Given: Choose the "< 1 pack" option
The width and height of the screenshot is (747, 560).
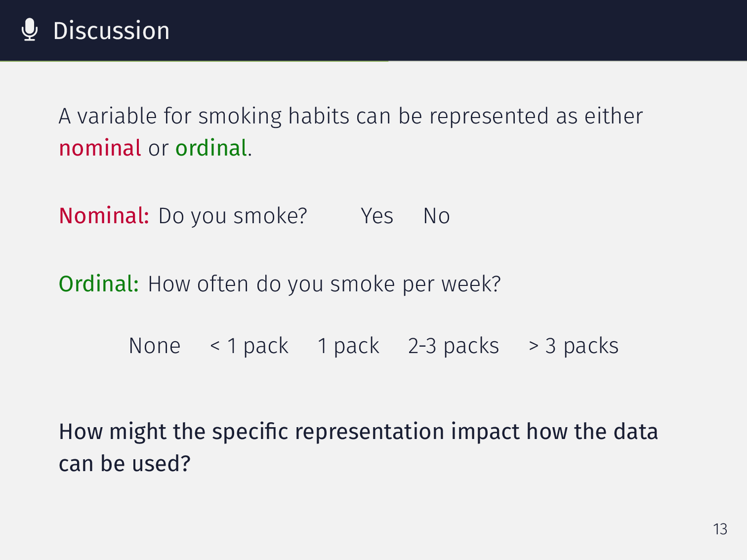Looking at the screenshot, I should tap(249, 346).
